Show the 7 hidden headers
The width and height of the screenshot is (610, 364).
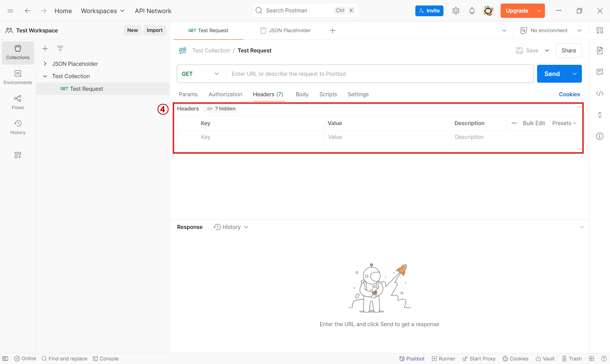coord(221,109)
